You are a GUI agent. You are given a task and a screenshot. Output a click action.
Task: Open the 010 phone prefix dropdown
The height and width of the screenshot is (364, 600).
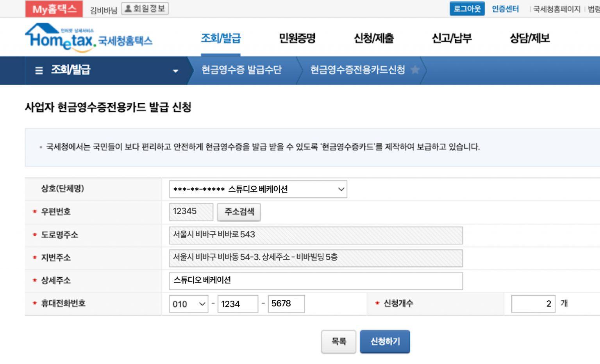tap(189, 304)
